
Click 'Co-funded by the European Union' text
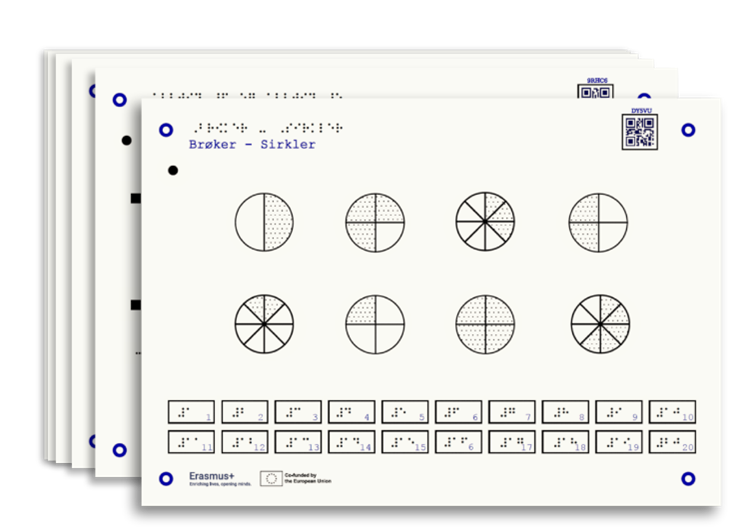308,478
